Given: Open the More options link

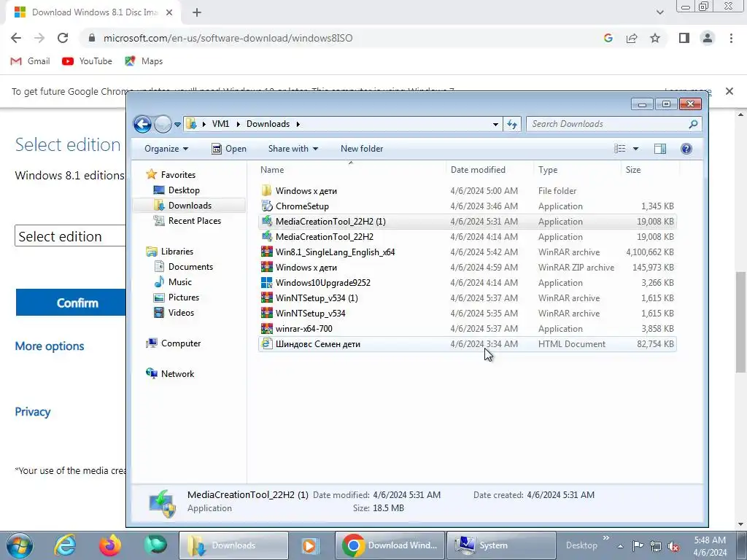Looking at the screenshot, I should (50, 346).
